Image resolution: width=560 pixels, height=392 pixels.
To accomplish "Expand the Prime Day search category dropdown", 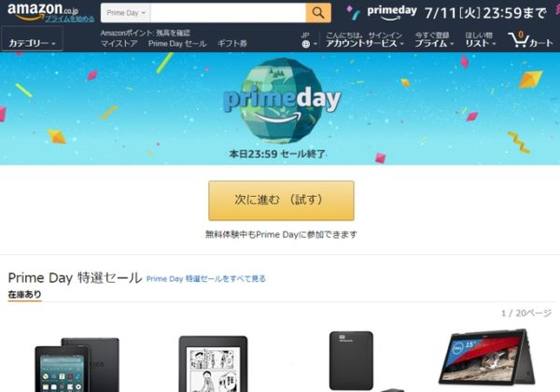I will click(126, 13).
